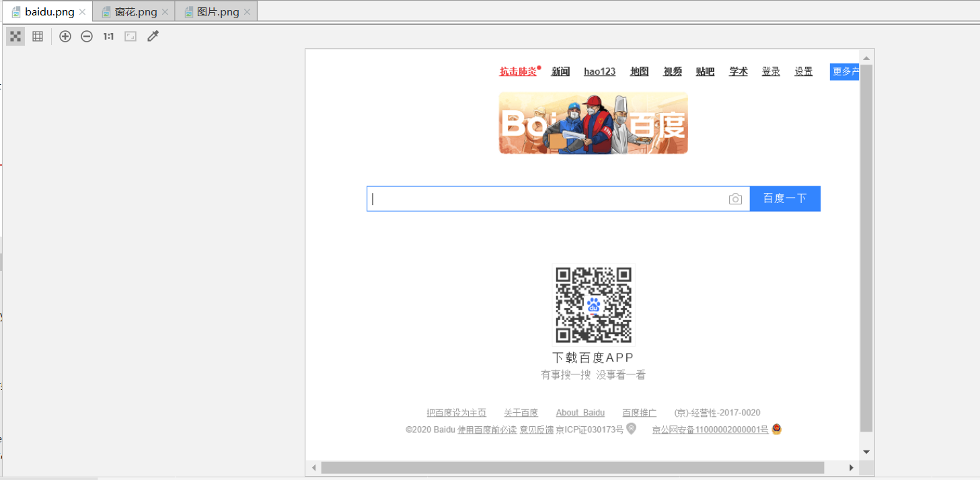Click the 更多产品 blue button

[844, 71]
